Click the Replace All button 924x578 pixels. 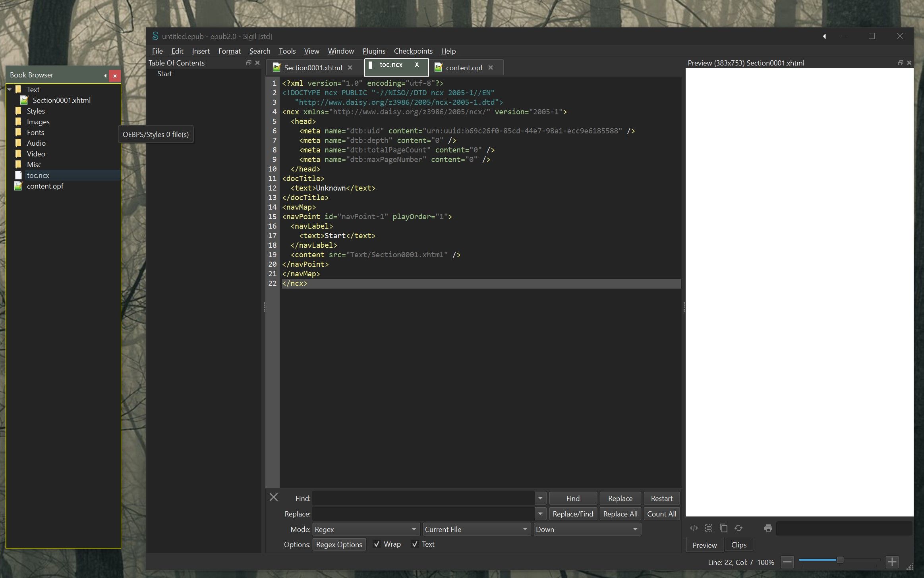[x=620, y=514]
